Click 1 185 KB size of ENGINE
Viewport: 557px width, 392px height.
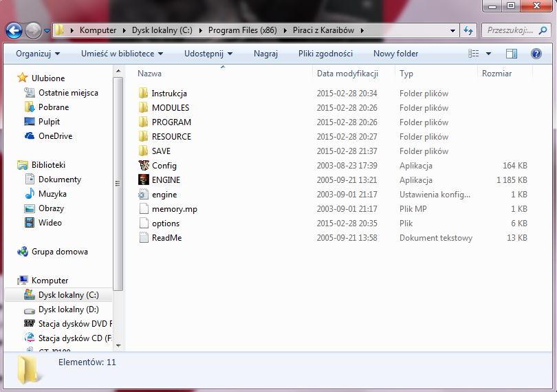pyautogui.click(x=512, y=180)
